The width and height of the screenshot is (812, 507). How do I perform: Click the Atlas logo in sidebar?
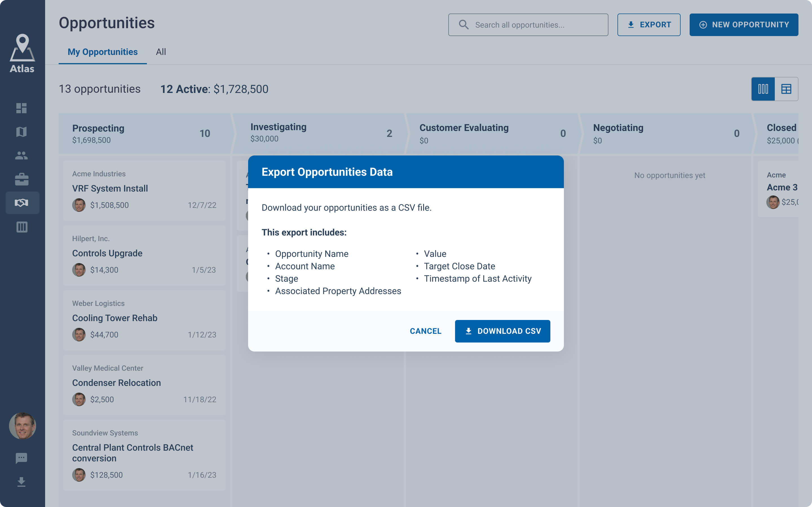click(22, 54)
